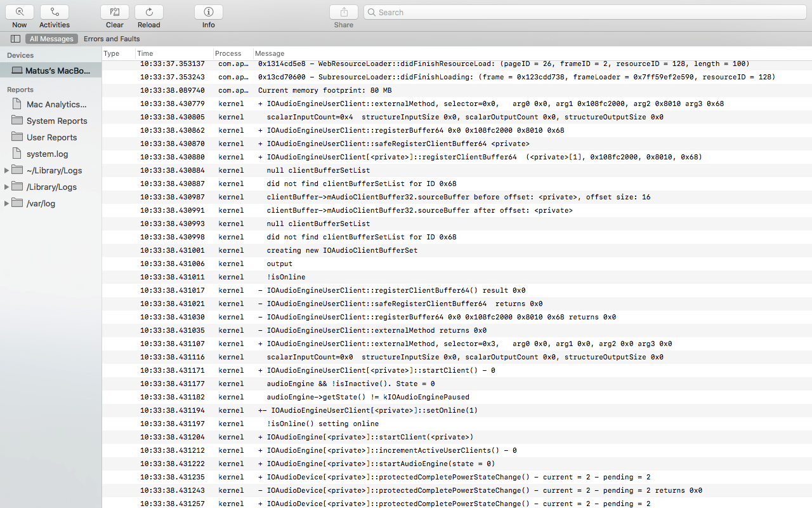Select sourceBuffer after offset log row
The image size is (812, 508).
pos(457,210)
